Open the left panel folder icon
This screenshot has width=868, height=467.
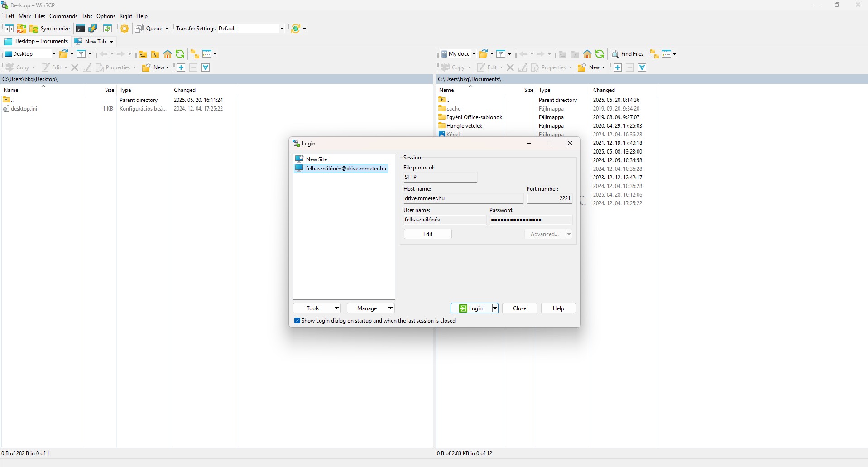click(64, 54)
